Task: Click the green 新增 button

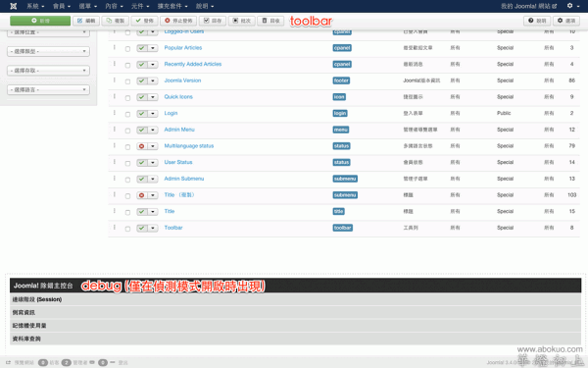Action: pos(40,21)
